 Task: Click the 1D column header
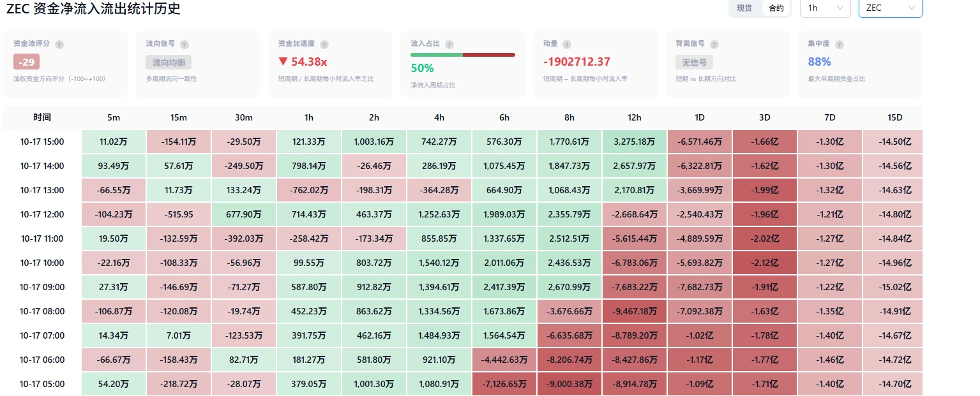click(x=700, y=117)
